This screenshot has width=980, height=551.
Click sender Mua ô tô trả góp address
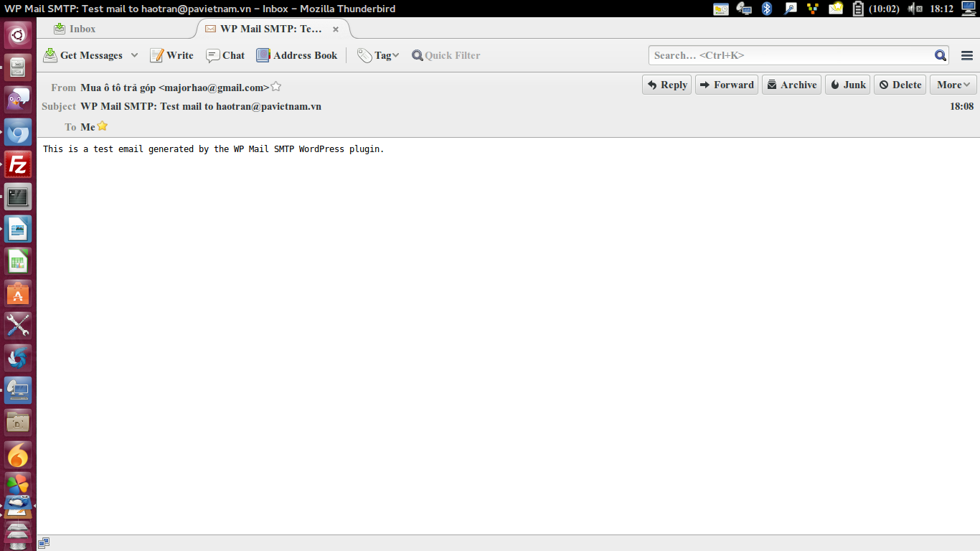point(175,88)
